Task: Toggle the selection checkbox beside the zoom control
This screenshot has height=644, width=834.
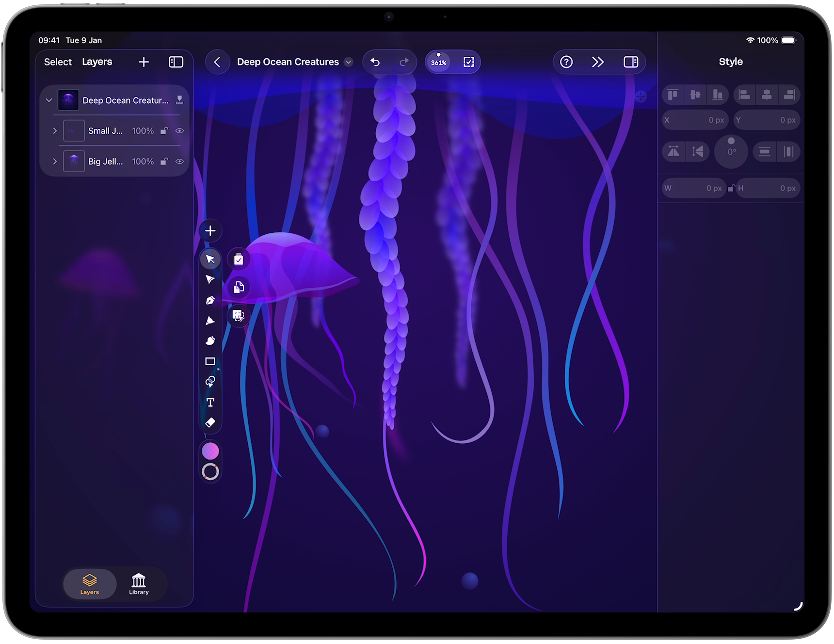Action: [467, 62]
